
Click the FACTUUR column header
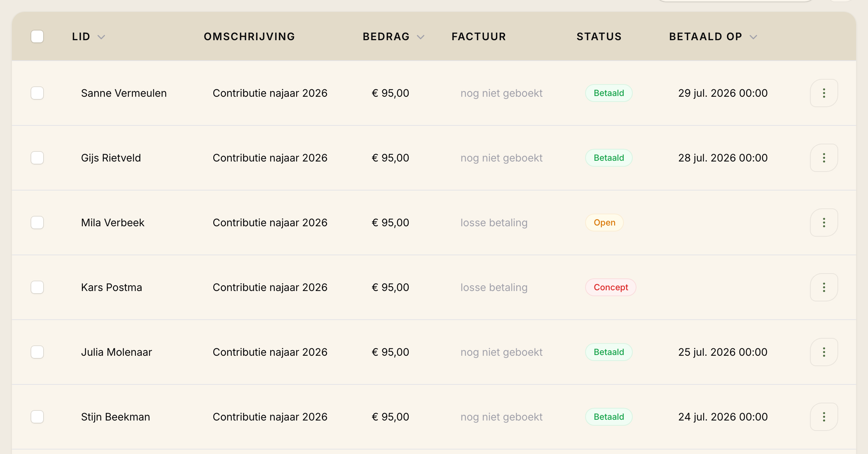[x=479, y=36]
